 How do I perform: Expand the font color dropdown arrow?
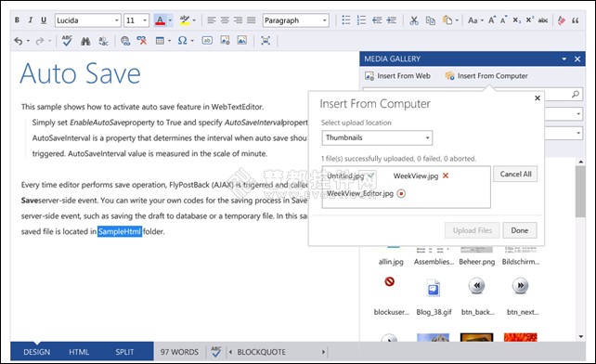click(170, 20)
